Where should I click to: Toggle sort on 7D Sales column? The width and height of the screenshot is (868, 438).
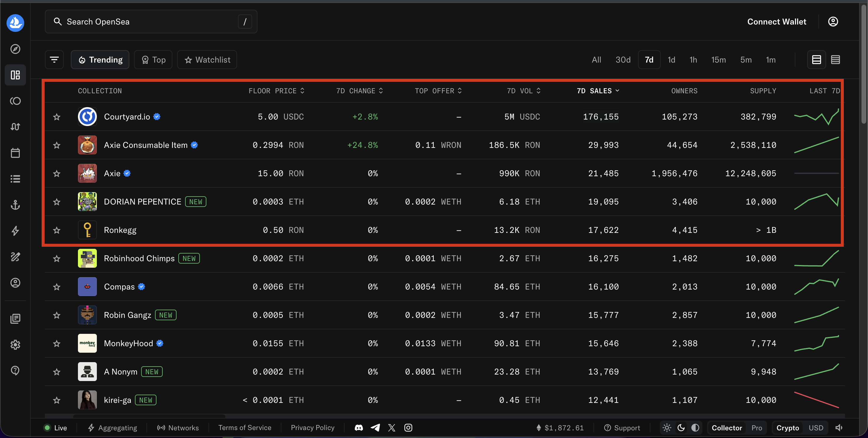pyautogui.click(x=598, y=91)
